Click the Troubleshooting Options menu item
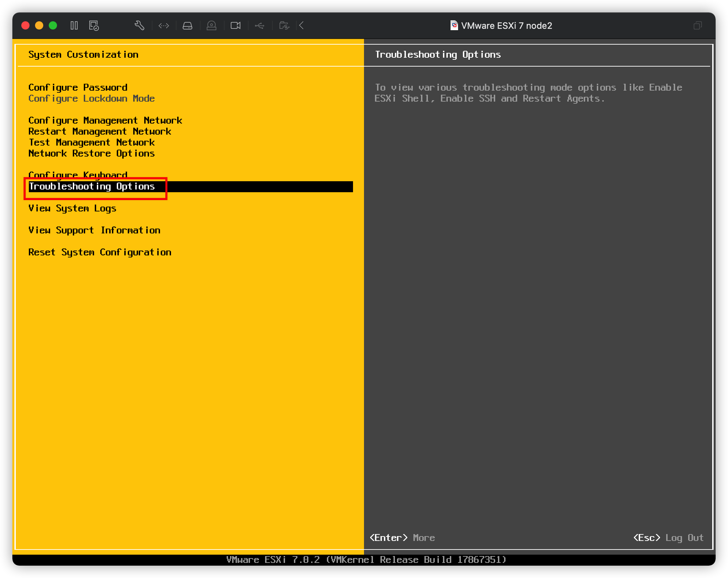728x578 pixels. point(92,187)
